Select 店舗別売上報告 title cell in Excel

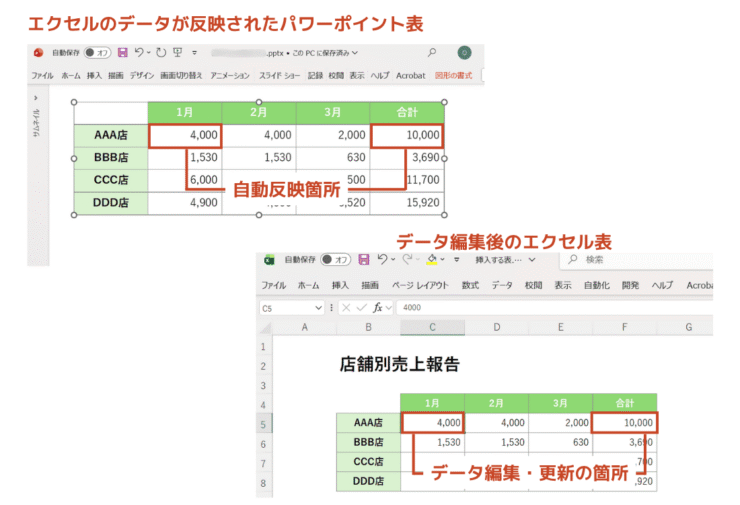(x=399, y=364)
